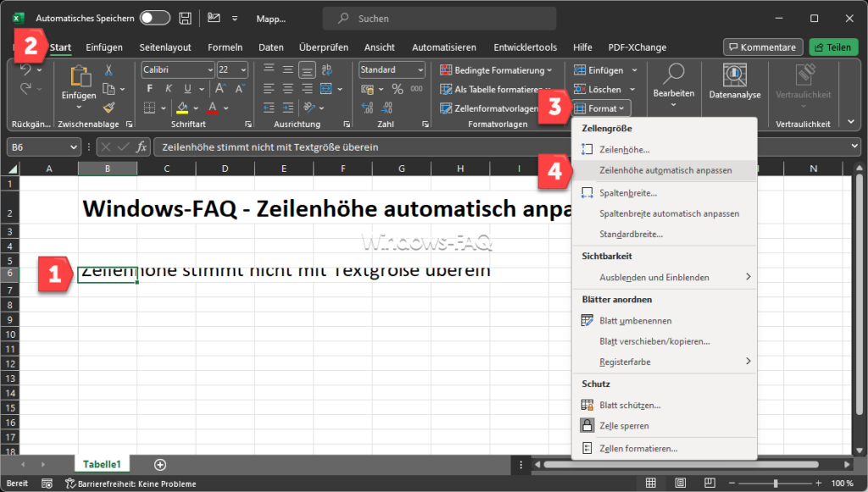The height and width of the screenshot is (492, 868).
Task: Toggle italic K formatting
Action: pyautogui.click(x=169, y=88)
